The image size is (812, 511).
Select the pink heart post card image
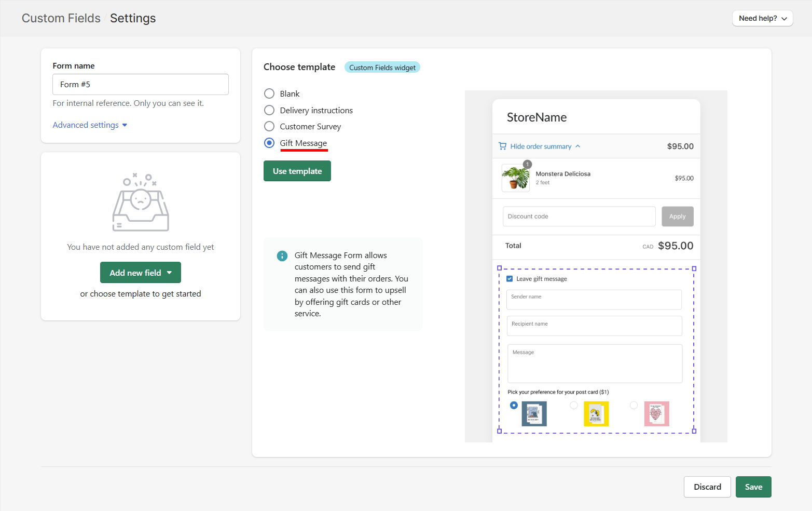point(656,414)
